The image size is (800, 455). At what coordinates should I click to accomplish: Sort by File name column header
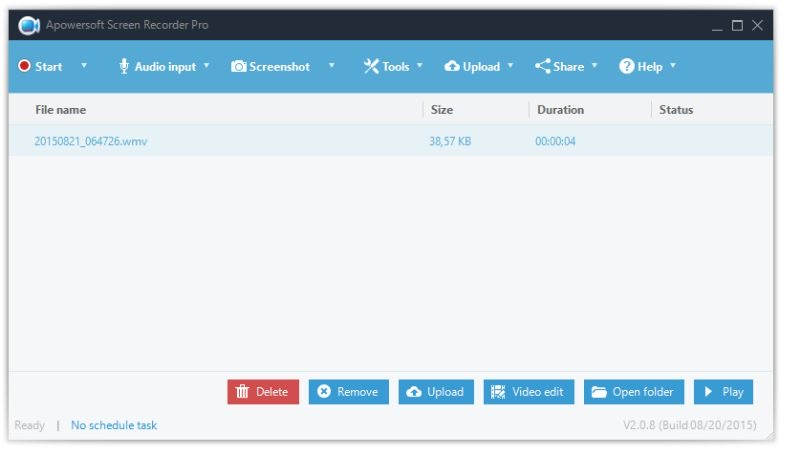[x=60, y=110]
